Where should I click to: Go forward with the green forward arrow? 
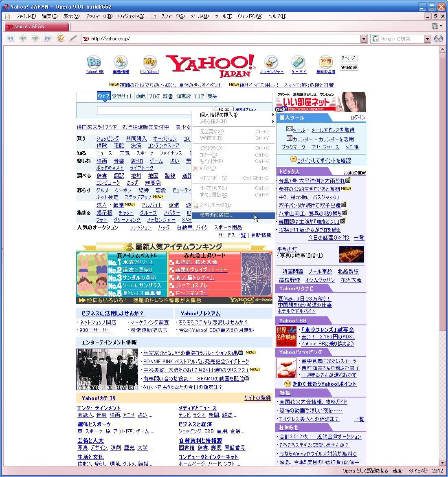[35, 38]
